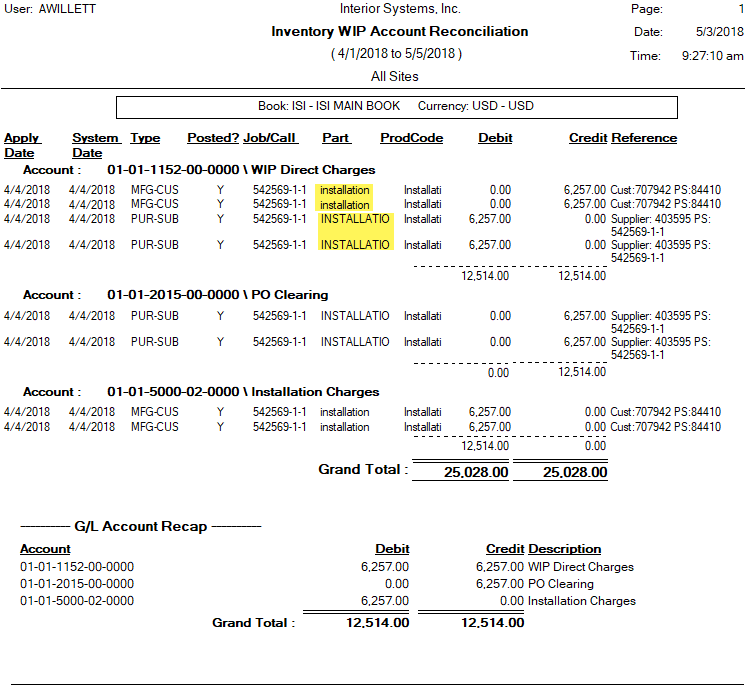Select first highlighted lowercase installation part cell
750x698 pixels.
coord(344,190)
